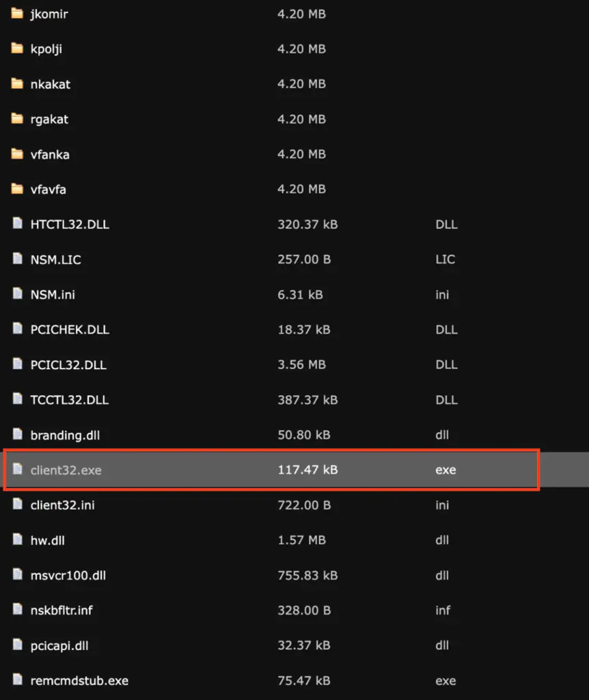Select the hw.dll file

(48, 540)
